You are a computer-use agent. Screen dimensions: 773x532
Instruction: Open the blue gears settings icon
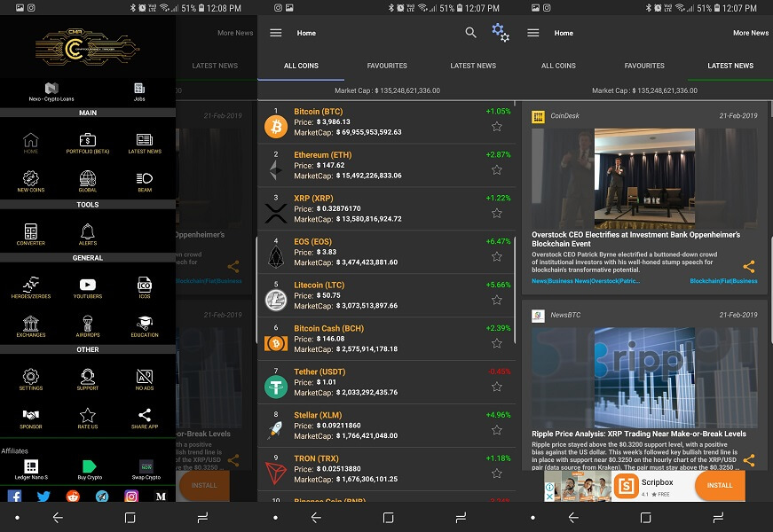click(501, 33)
